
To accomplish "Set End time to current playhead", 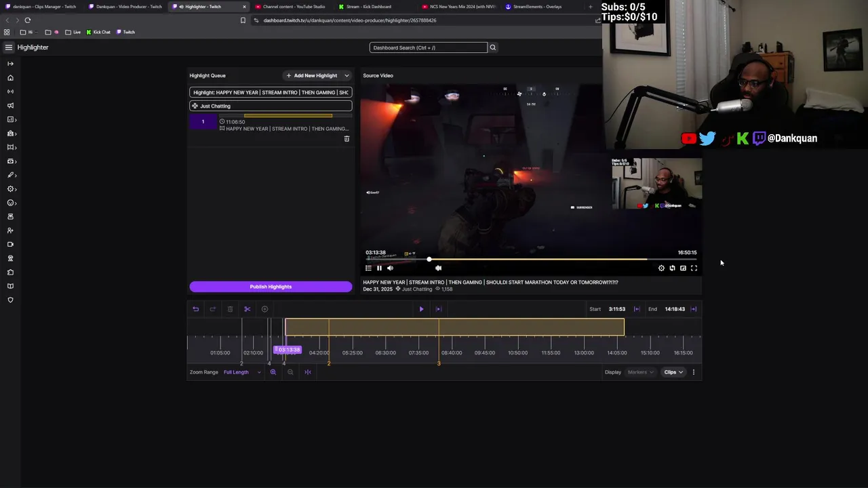I will (x=693, y=309).
